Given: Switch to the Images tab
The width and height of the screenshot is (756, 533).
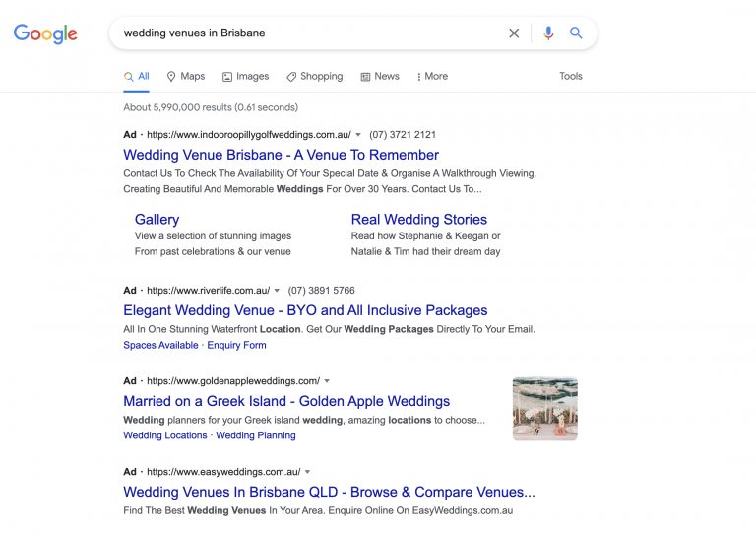Looking at the screenshot, I should tap(245, 76).
